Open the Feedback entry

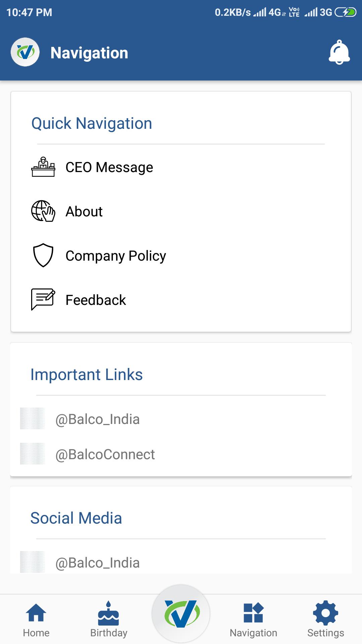pyautogui.click(x=181, y=300)
